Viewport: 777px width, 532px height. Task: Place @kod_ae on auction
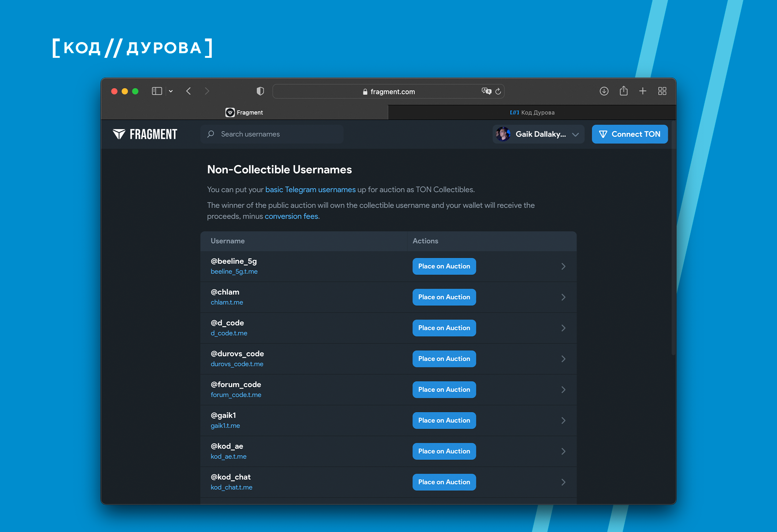click(x=444, y=451)
